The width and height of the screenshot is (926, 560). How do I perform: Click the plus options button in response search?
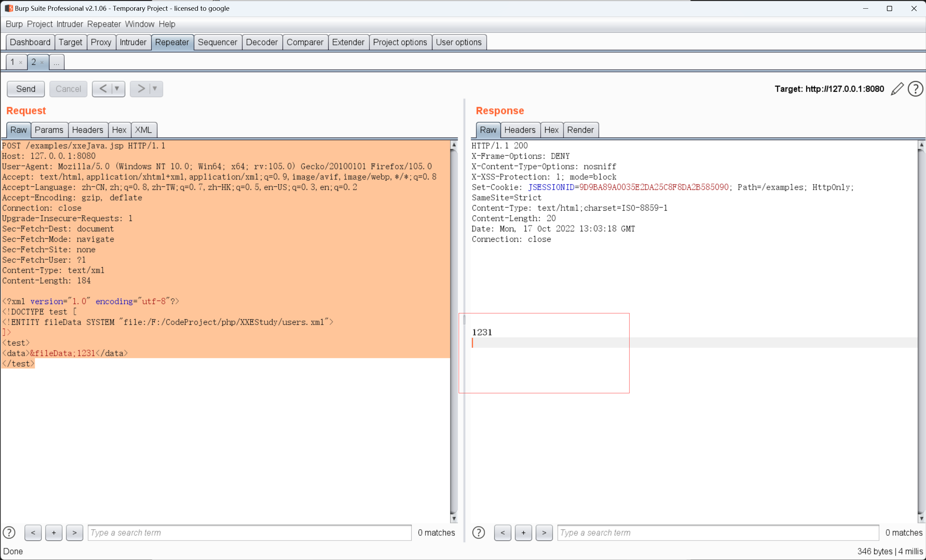[x=523, y=533]
